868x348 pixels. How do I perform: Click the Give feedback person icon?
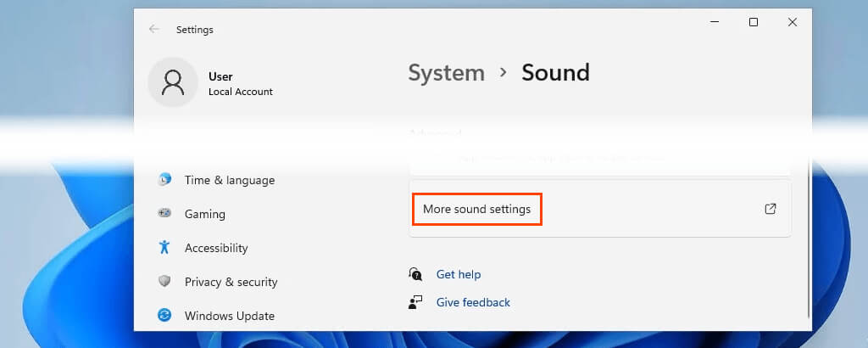coord(415,302)
